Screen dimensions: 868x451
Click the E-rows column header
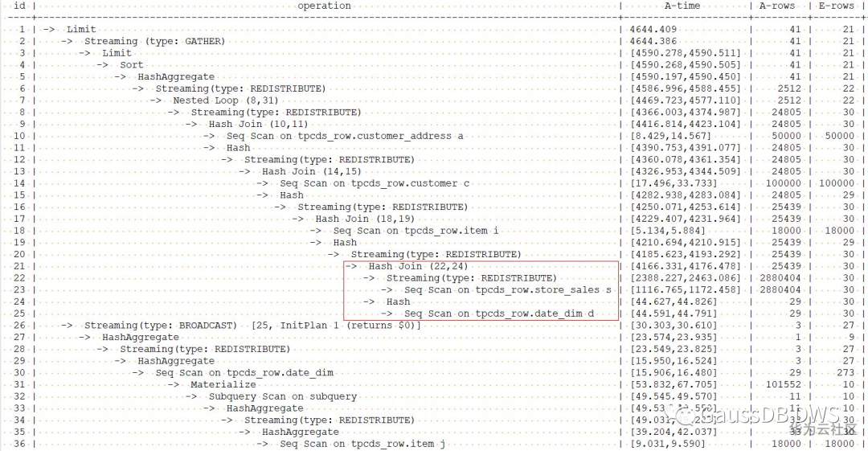pyautogui.click(x=837, y=6)
